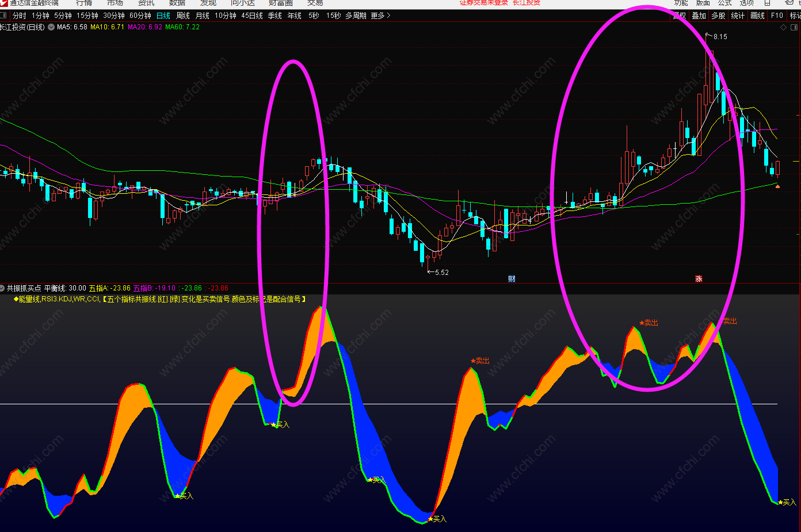The height and width of the screenshot is (532, 801).
Task: Switch to the 1分钟 period tab
Action: [x=40, y=16]
